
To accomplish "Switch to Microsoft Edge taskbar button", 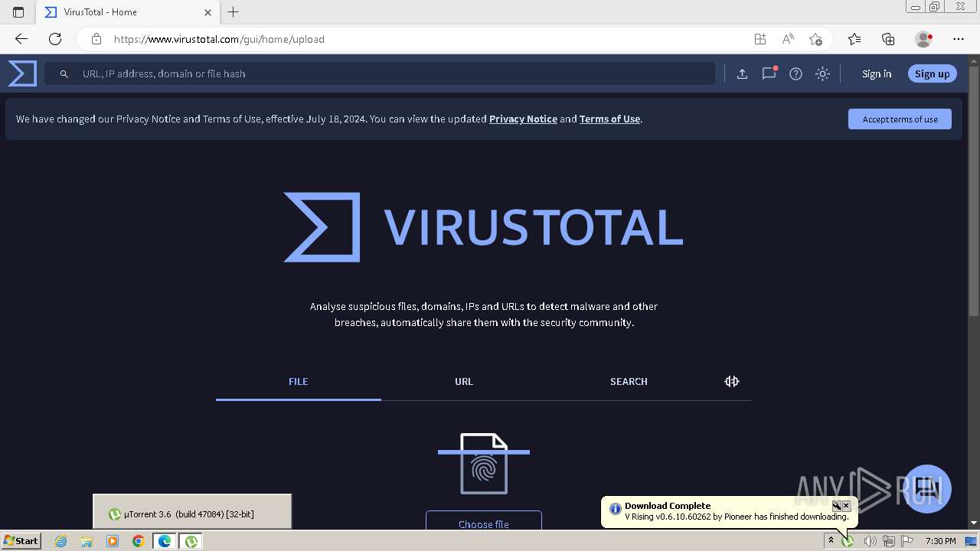I will 164,541.
